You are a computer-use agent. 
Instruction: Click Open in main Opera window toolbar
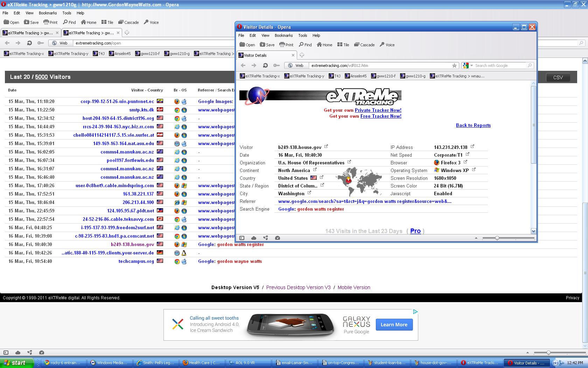tap(11, 22)
